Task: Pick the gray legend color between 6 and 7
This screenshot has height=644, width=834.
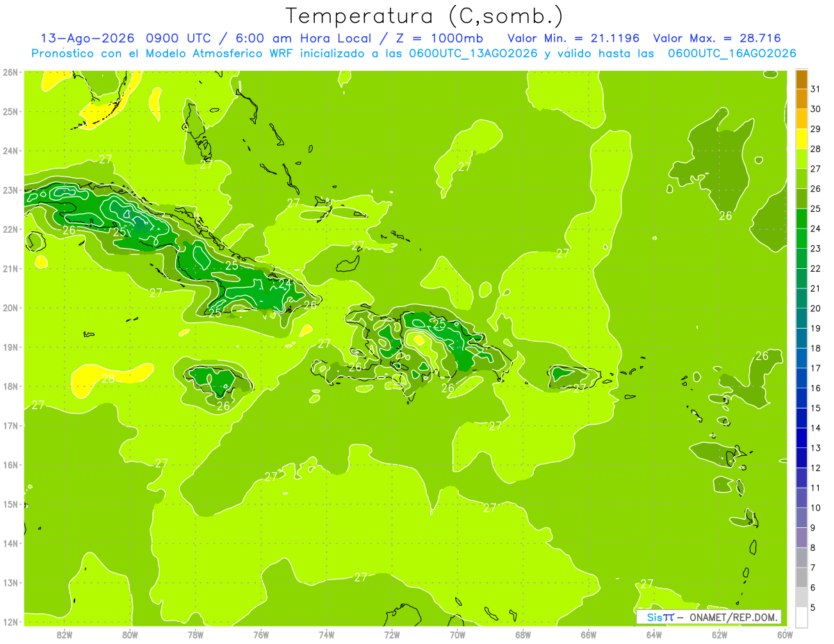Action: 801,577
